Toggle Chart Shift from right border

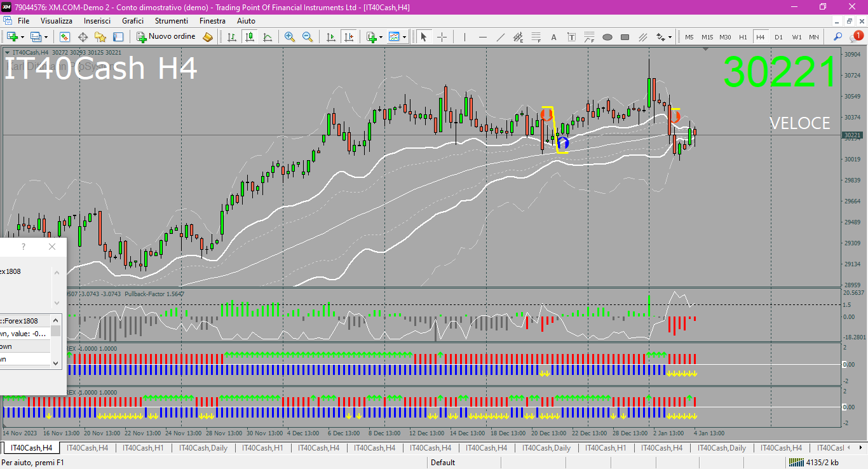coord(348,37)
